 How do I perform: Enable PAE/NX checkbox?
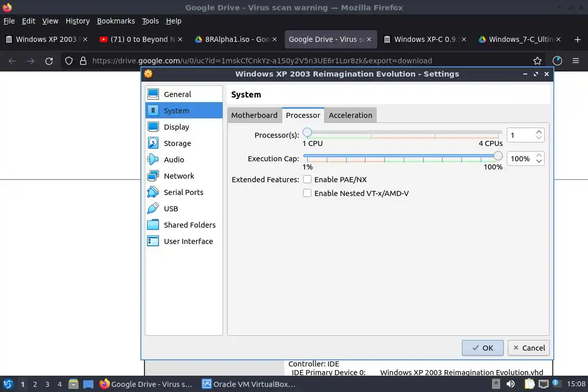coord(307,179)
